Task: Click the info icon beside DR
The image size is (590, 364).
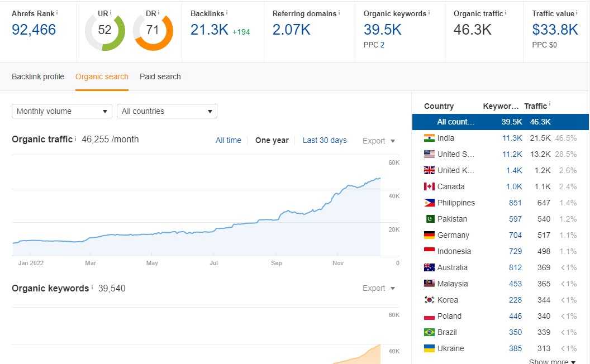Action: [x=159, y=12]
